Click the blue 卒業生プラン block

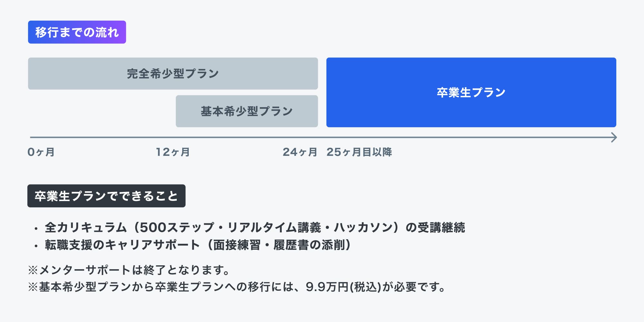click(x=471, y=92)
